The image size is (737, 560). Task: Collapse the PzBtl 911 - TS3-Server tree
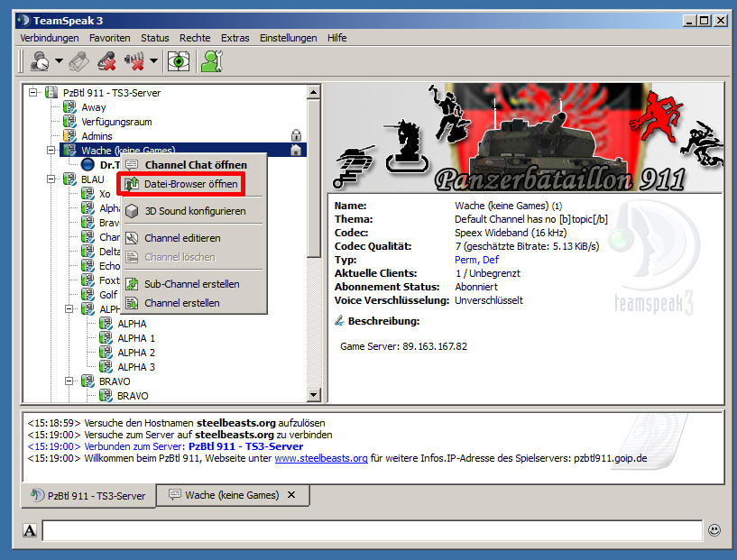[x=33, y=93]
